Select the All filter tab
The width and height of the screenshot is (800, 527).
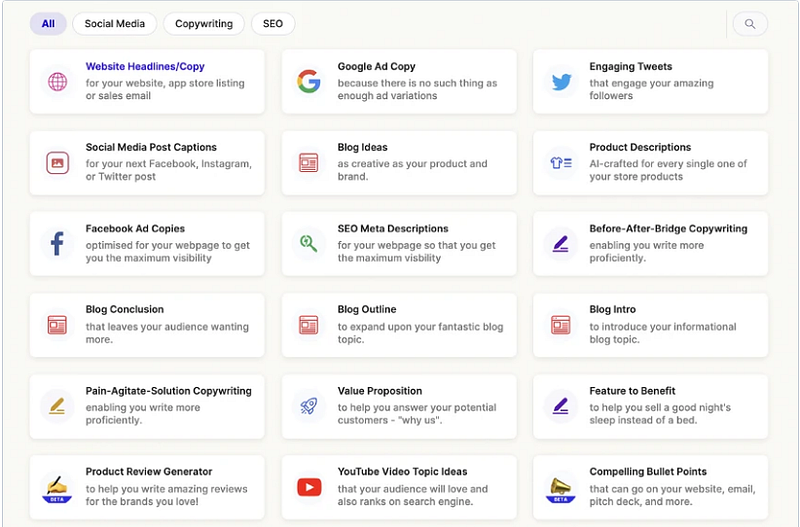[48, 24]
